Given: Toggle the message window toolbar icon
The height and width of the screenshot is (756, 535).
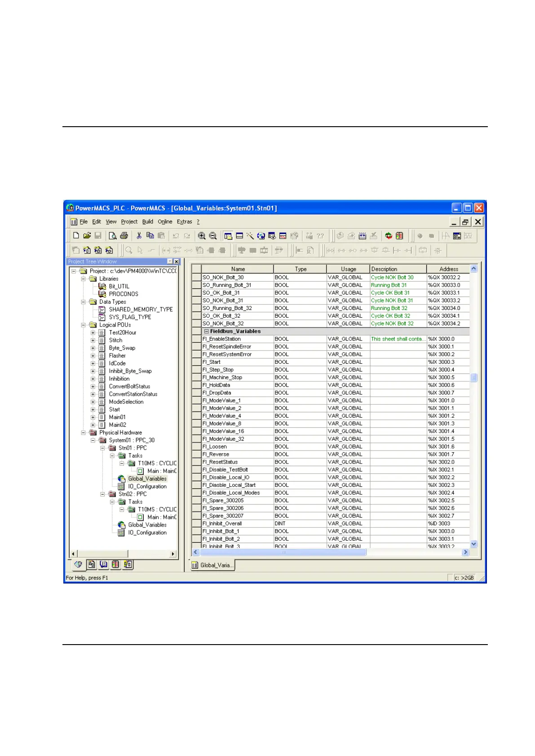Looking at the screenshot, I should coord(239,235).
